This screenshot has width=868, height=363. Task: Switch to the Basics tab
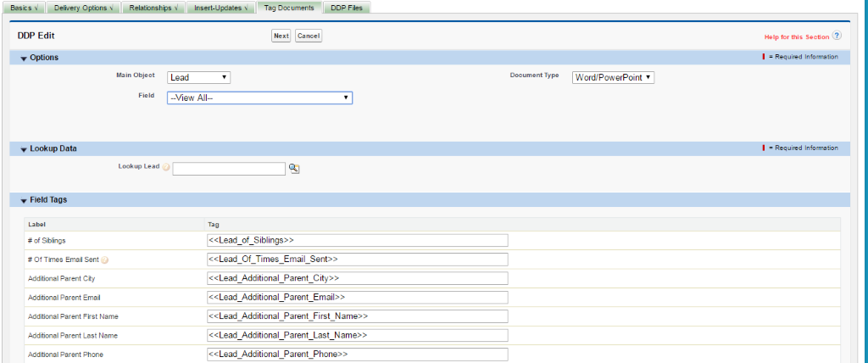click(x=24, y=8)
